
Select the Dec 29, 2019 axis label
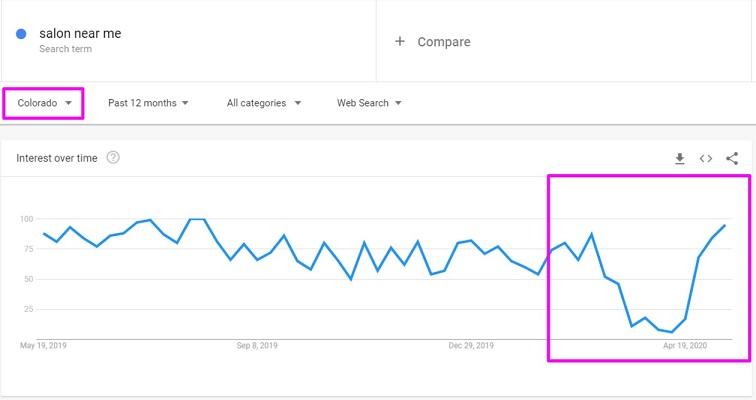[471, 346]
